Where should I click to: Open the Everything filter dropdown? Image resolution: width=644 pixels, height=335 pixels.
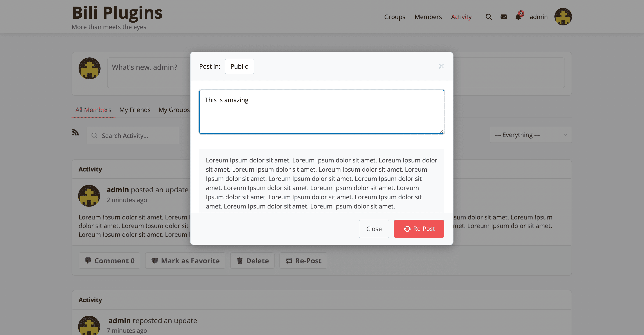coord(531,135)
